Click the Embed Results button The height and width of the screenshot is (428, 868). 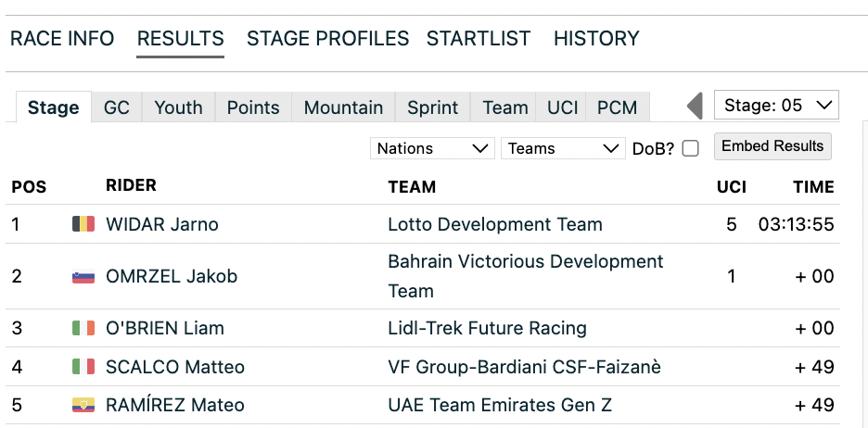(772, 146)
